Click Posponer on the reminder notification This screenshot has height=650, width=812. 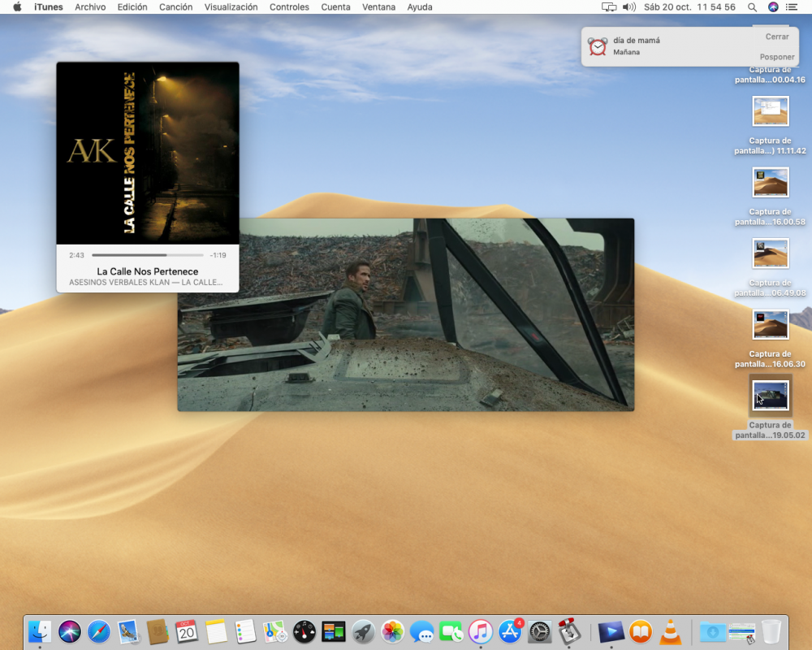pyautogui.click(x=777, y=57)
